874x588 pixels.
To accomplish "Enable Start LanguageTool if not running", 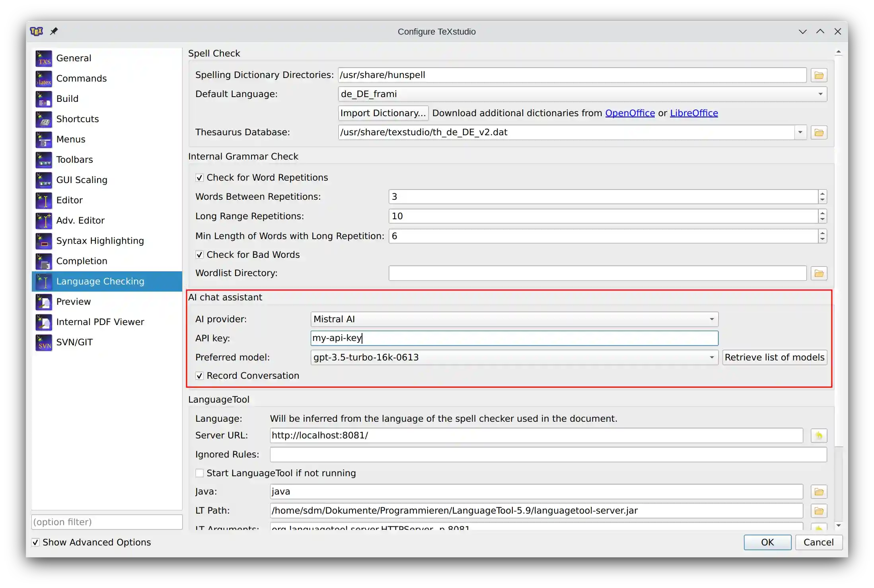I will pyautogui.click(x=200, y=473).
